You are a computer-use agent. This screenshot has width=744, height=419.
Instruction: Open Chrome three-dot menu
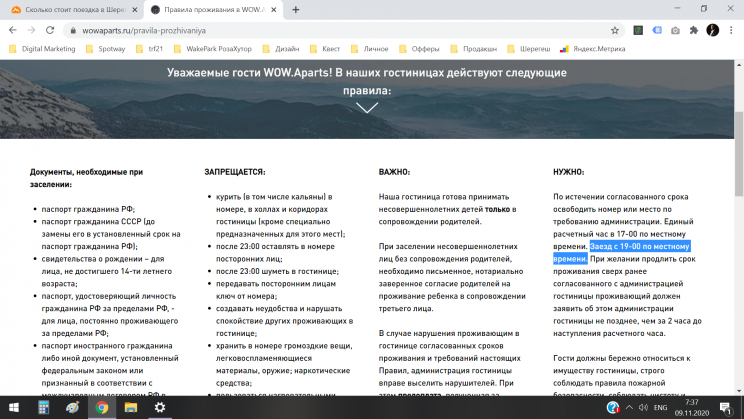(x=731, y=30)
